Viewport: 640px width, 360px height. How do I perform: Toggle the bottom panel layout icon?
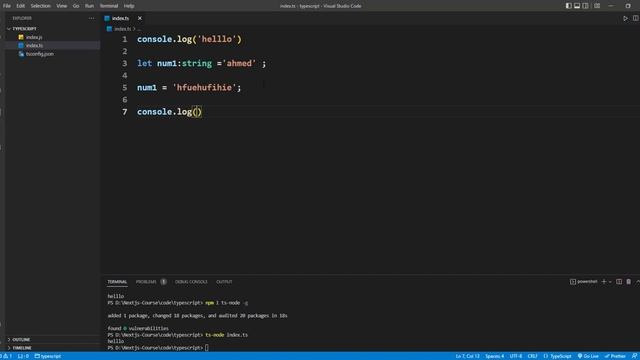pos(577,6)
